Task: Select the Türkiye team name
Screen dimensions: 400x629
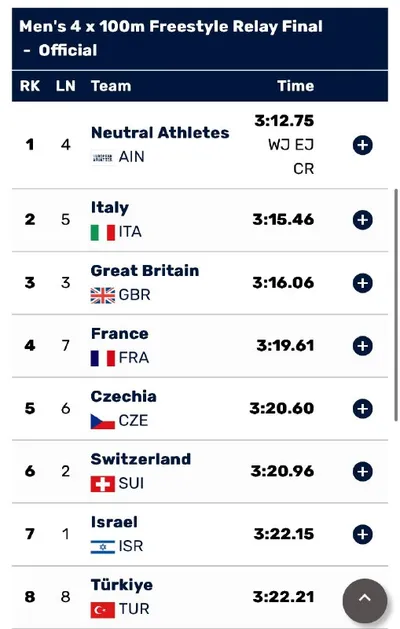Action: pos(122,585)
